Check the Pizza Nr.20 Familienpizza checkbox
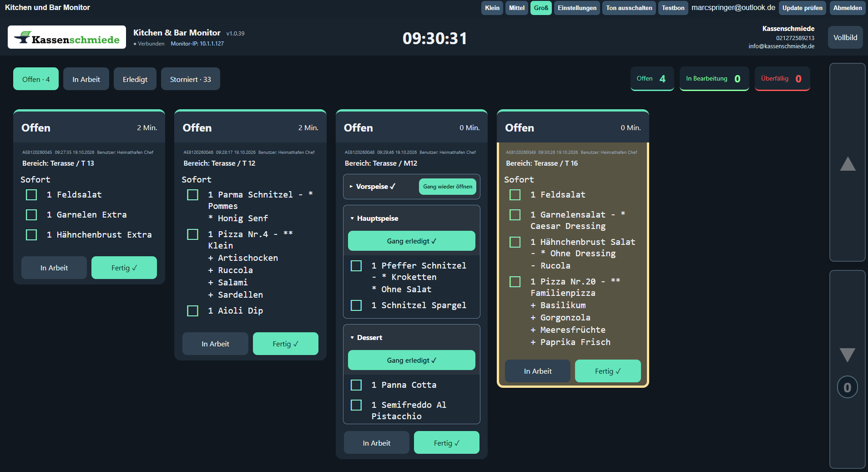This screenshot has width=868, height=472. click(x=515, y=282)
